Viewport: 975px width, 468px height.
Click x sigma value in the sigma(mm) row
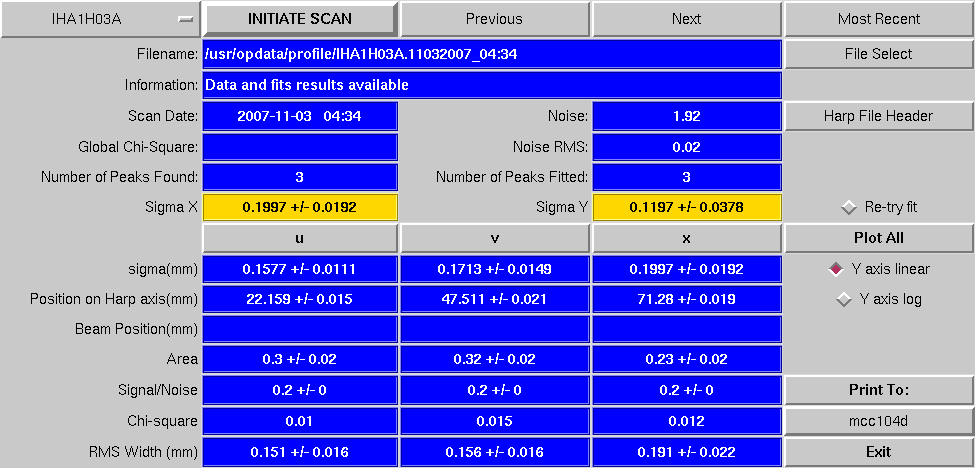click(686, 269)
